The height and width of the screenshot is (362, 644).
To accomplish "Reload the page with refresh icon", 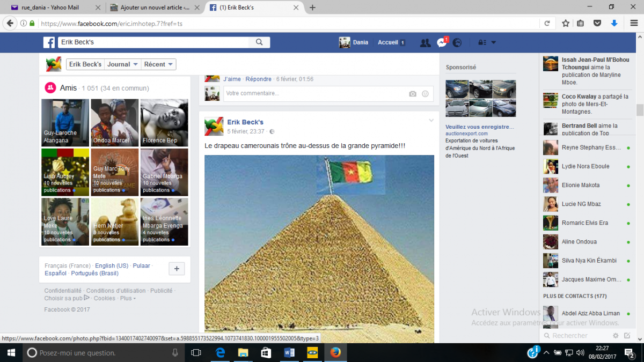I will tap(547, 24).
